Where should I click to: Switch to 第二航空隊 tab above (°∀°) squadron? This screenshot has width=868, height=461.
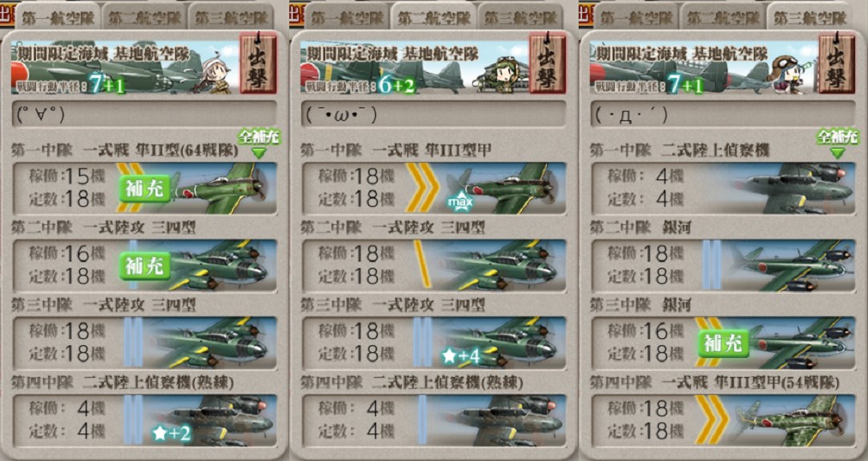(x=144, y=18)
